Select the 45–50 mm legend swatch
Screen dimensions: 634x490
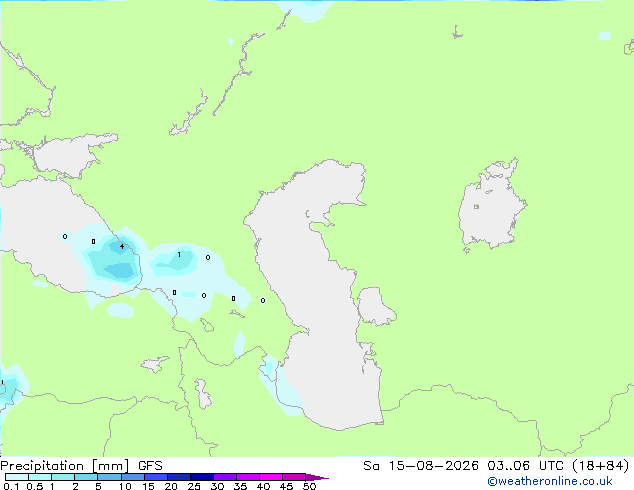[x=294, y=477]
